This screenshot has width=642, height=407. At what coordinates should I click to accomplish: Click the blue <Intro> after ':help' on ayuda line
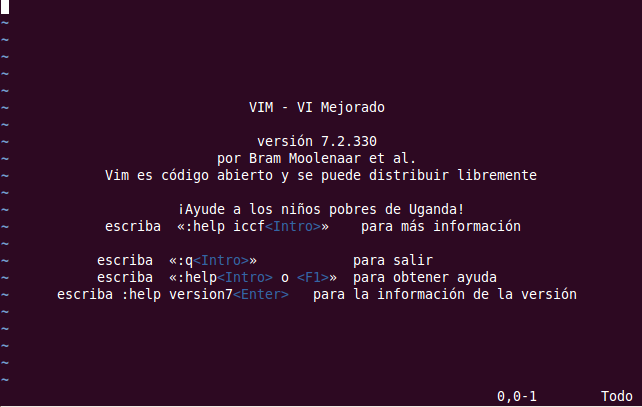[245, 278]
